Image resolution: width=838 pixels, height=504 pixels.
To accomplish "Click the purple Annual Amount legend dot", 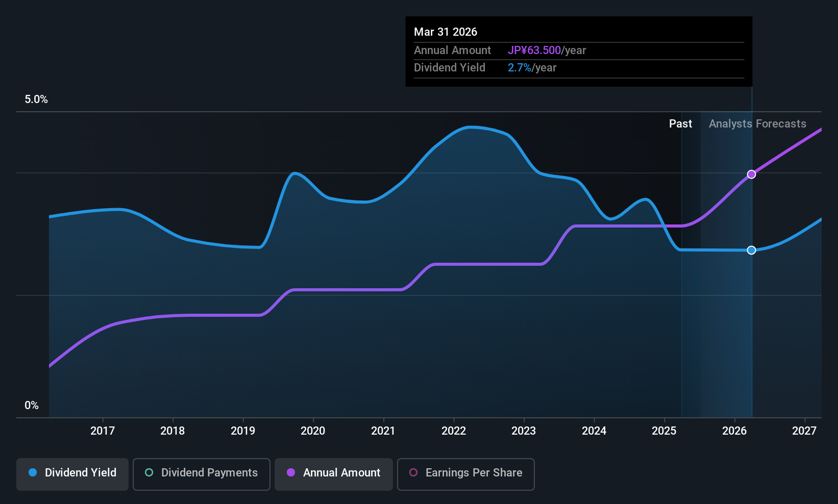I will click(x=291, y=472).
